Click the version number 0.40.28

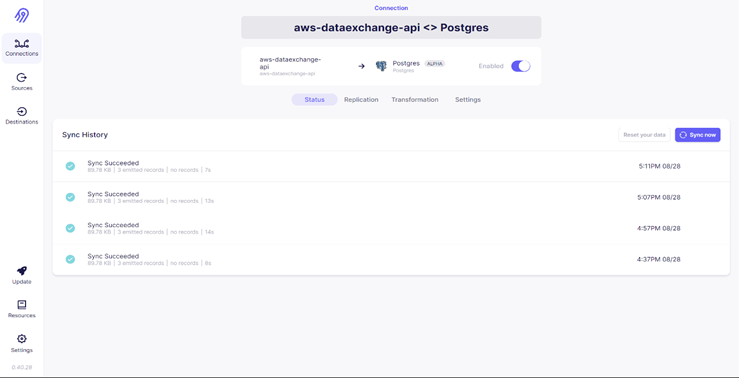coord(22,367)
